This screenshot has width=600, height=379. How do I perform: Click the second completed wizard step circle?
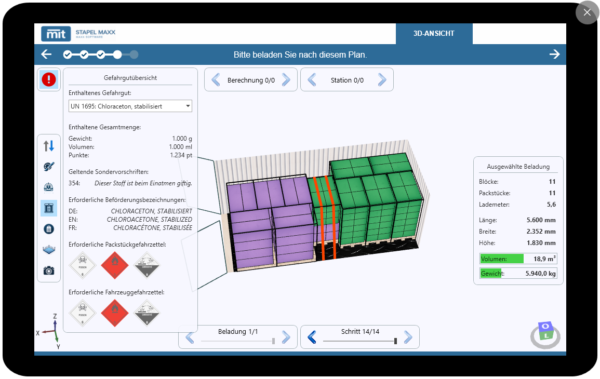pos(84,55)
